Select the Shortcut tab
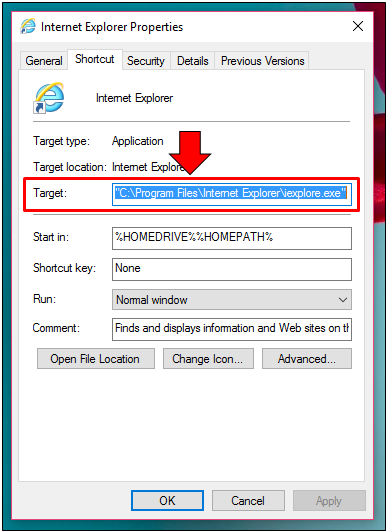This screenshot has height=532, width=387. point(95,59)
